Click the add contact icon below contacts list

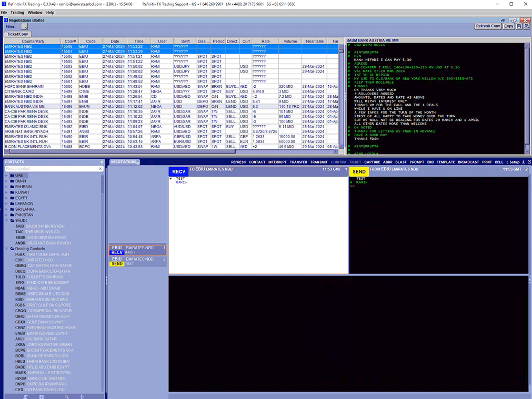tap(25, 396)
